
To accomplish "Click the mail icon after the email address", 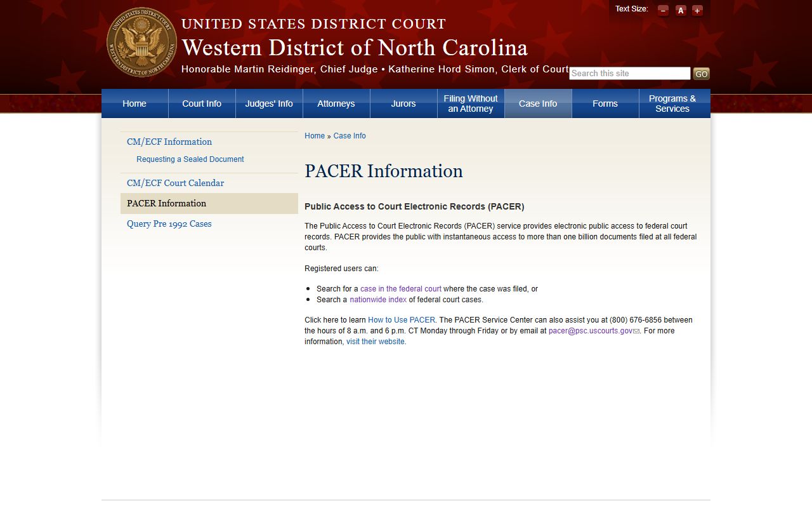I will 636,331.
